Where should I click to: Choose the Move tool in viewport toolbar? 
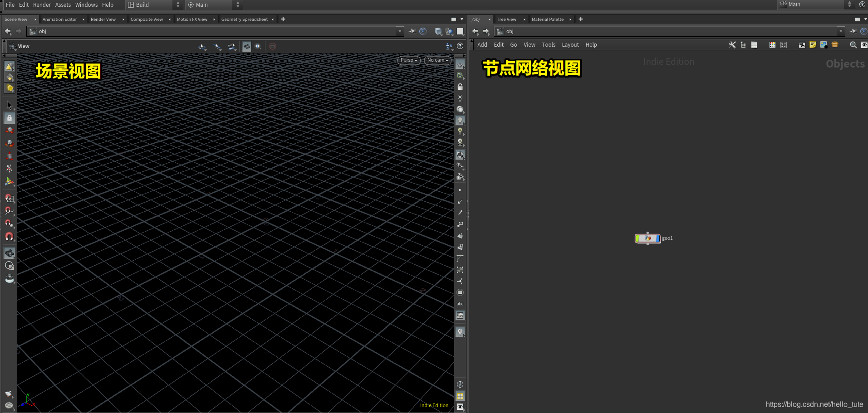[x=9, y=131]
